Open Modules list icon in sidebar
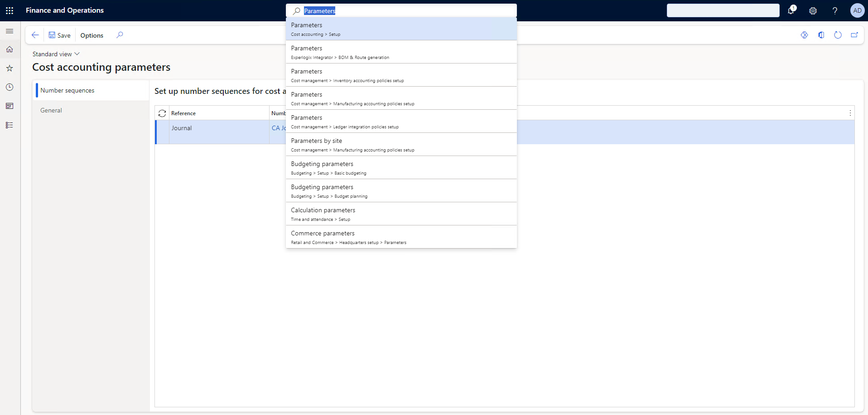 click(x=10, y=125)
